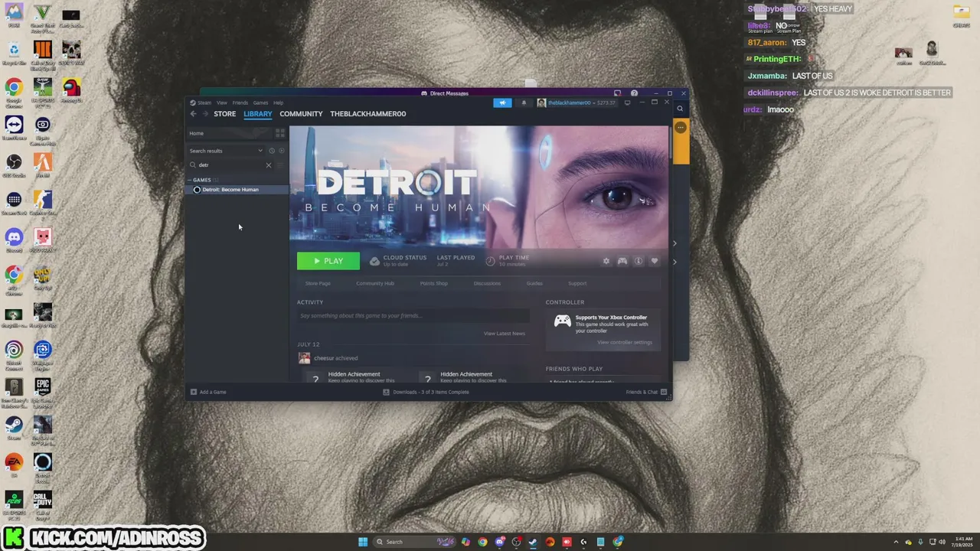Image resolution: width=980 pixels, height=551 pixels.
Task: Click the CLOUD STATUS indicator
Action: click(x=398, y=261)
